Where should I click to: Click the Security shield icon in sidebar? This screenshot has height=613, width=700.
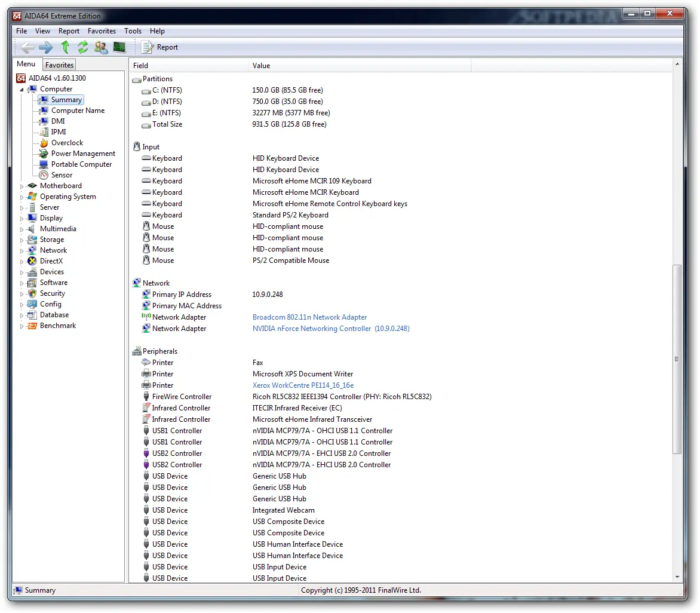(x=32, y=293)
